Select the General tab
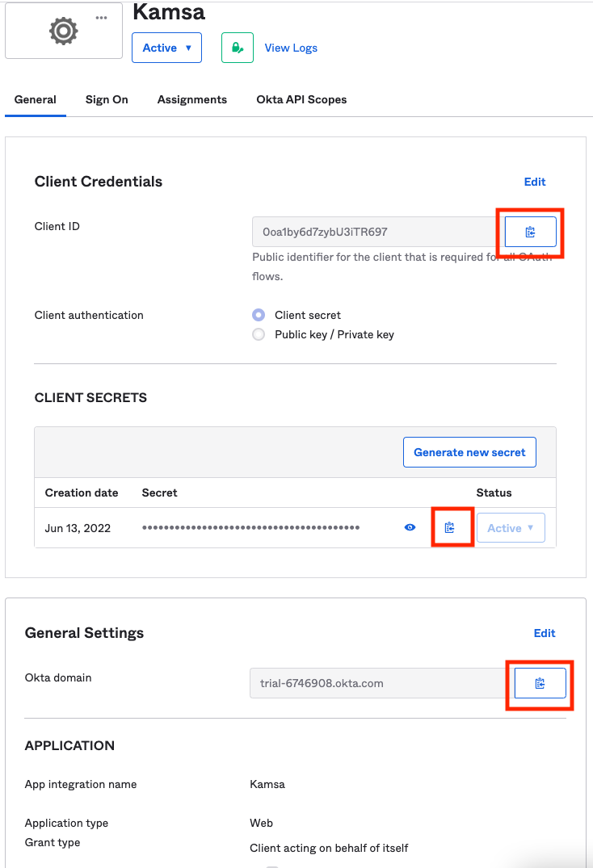 tap(36, 99)
